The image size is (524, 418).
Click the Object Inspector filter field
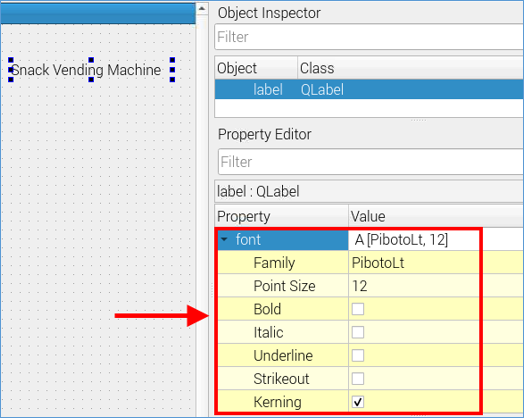[369, 37]
